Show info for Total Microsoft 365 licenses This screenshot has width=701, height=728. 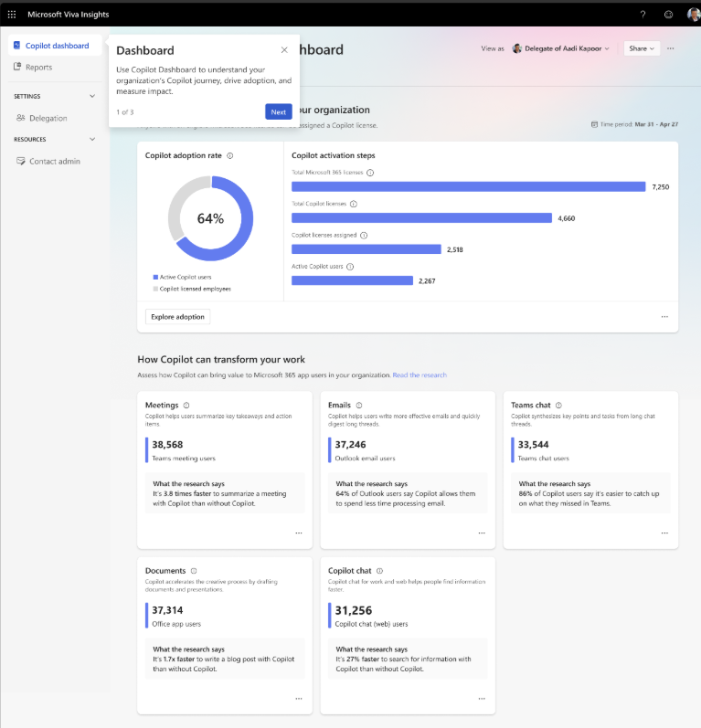click(x=370, y=173)
